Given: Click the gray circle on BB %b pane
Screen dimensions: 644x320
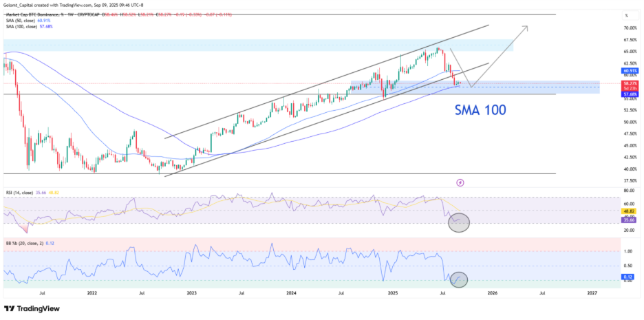Looking at the screenshot, I should click(458, 279).
